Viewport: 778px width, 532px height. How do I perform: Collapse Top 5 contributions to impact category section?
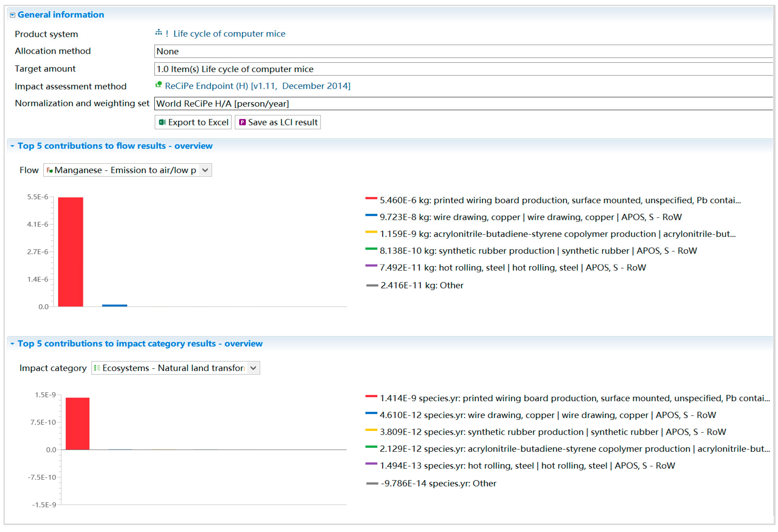coord(12,344)
